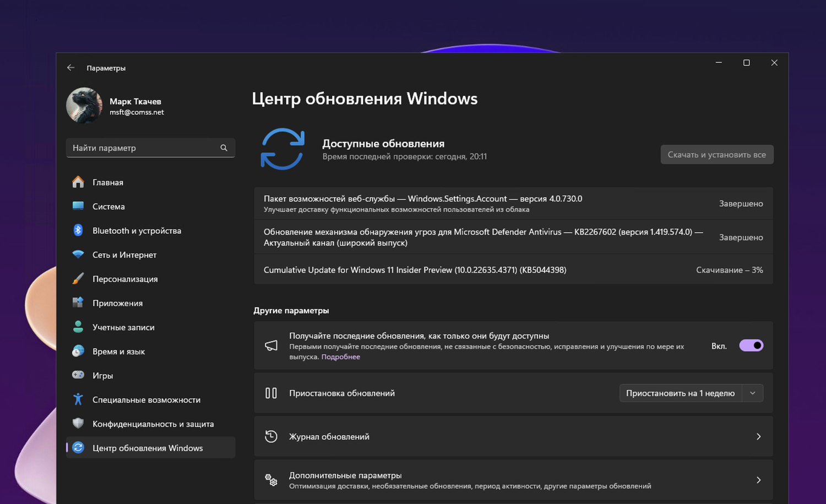Screen dimensions: 826x504
Task: Click the Скачивание – 3% download status
Action: [x=730, y=270]
